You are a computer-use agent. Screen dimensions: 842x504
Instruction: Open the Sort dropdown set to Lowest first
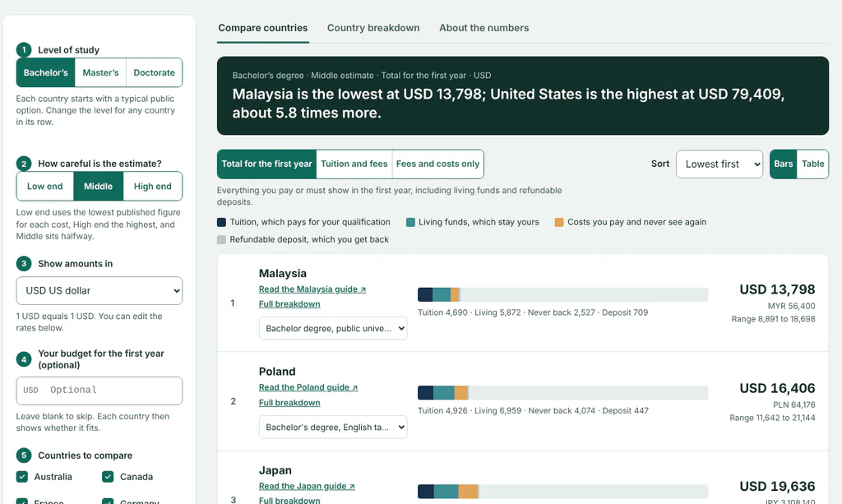tap(719, 164)
